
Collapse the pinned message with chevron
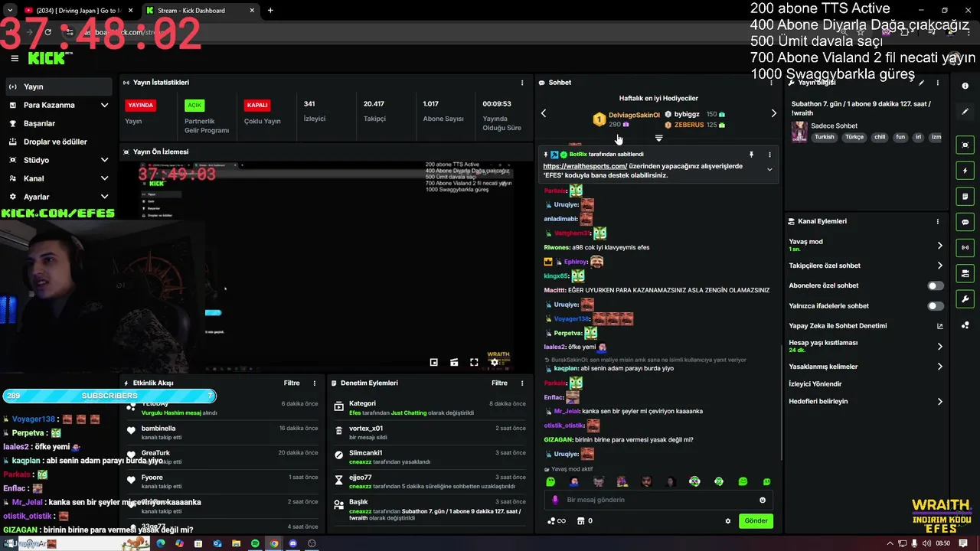(769, 170)
